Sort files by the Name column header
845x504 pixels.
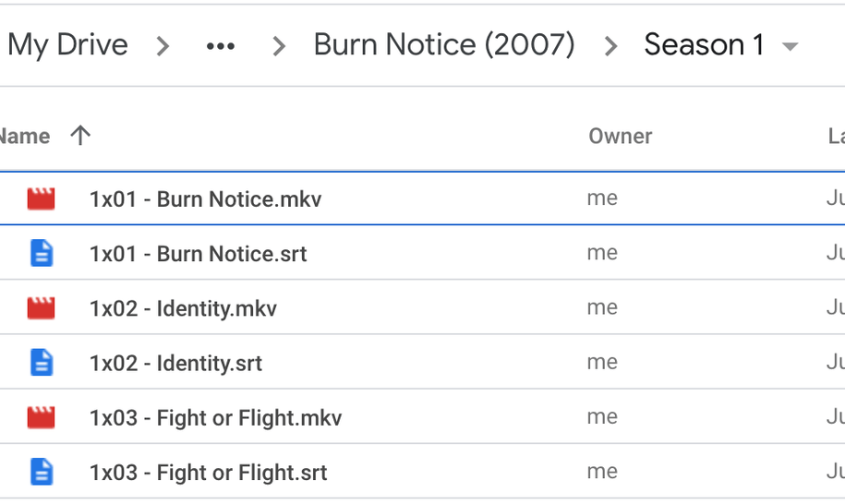[x=25, y=137]
